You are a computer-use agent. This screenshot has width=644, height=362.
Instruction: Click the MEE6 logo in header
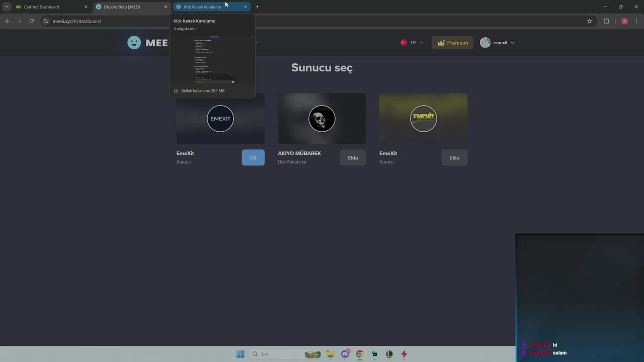pos(148,43)
